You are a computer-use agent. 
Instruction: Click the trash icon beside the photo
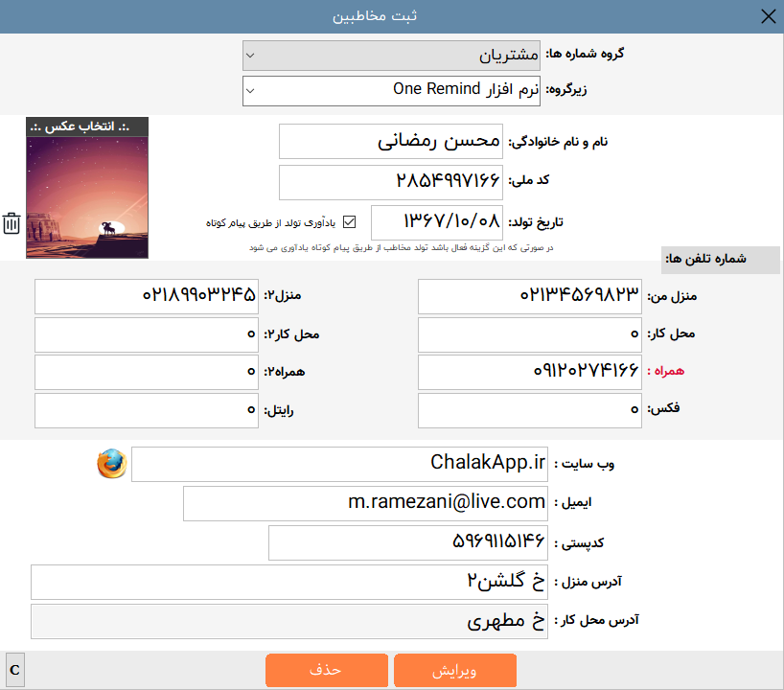pyautogui.click(x=12, y=223)
